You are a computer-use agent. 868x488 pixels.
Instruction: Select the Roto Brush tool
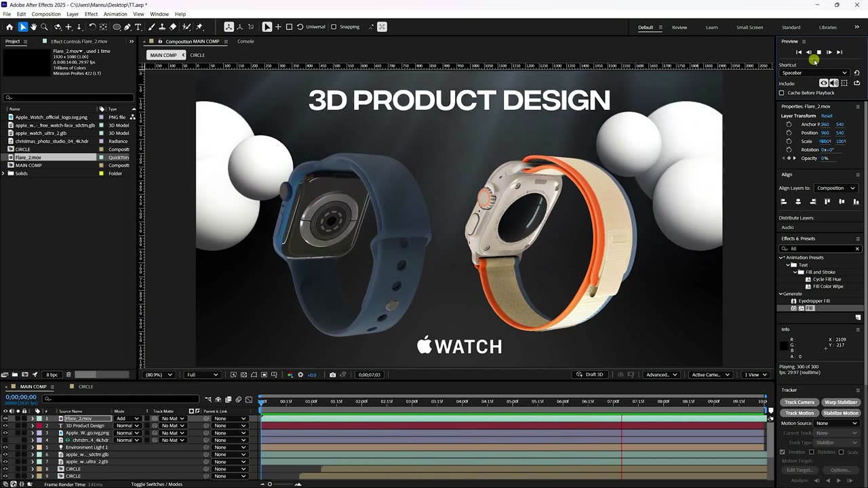click(186, 27)
